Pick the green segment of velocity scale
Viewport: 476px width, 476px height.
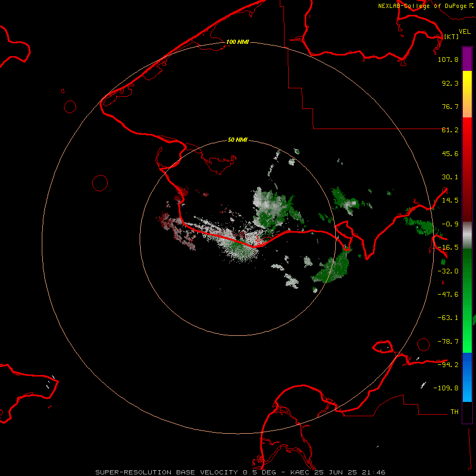467,300
